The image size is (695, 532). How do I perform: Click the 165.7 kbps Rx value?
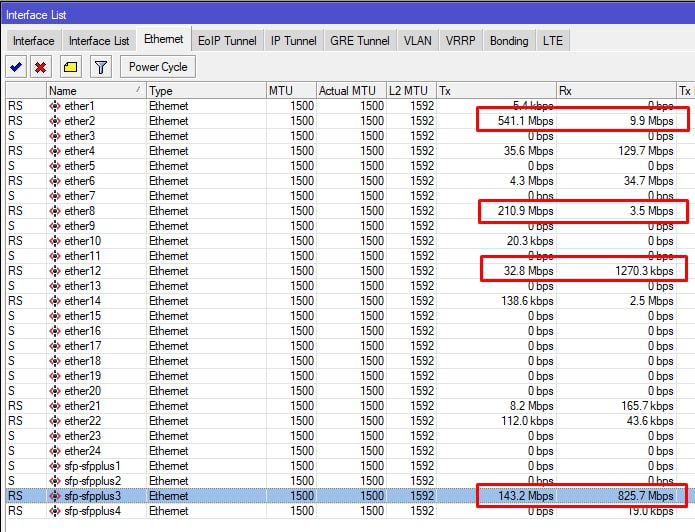pyautogui.click(x=647, y=406)
